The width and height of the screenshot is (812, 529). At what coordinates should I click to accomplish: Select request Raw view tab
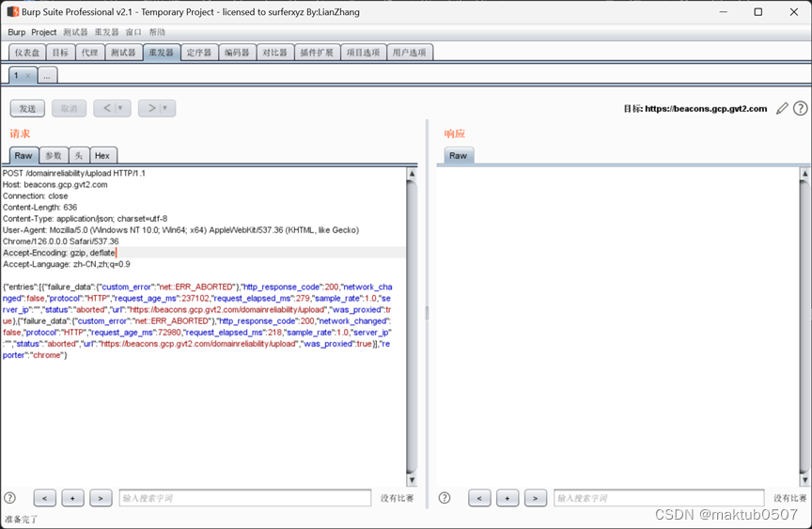[23, 155]
